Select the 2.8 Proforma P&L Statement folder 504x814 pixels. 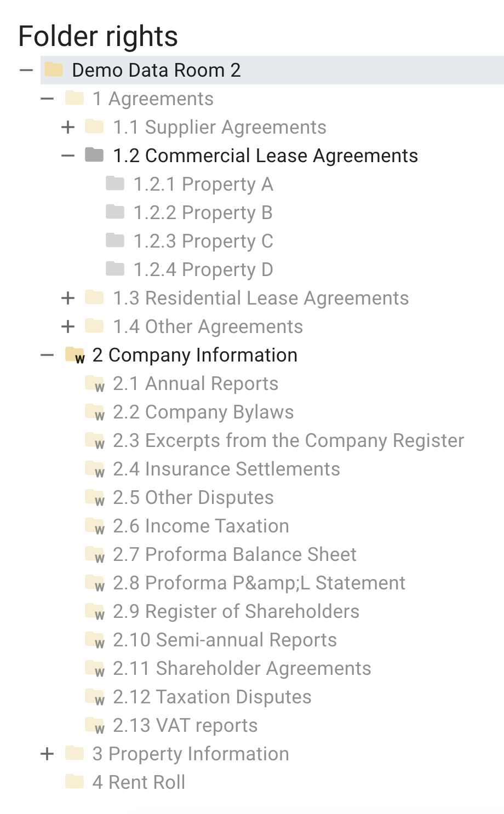259,582
